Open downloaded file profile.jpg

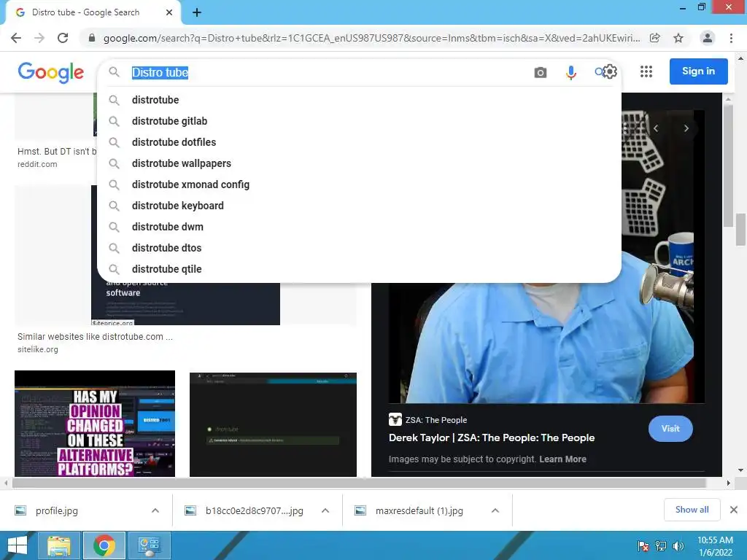(57, 510)
